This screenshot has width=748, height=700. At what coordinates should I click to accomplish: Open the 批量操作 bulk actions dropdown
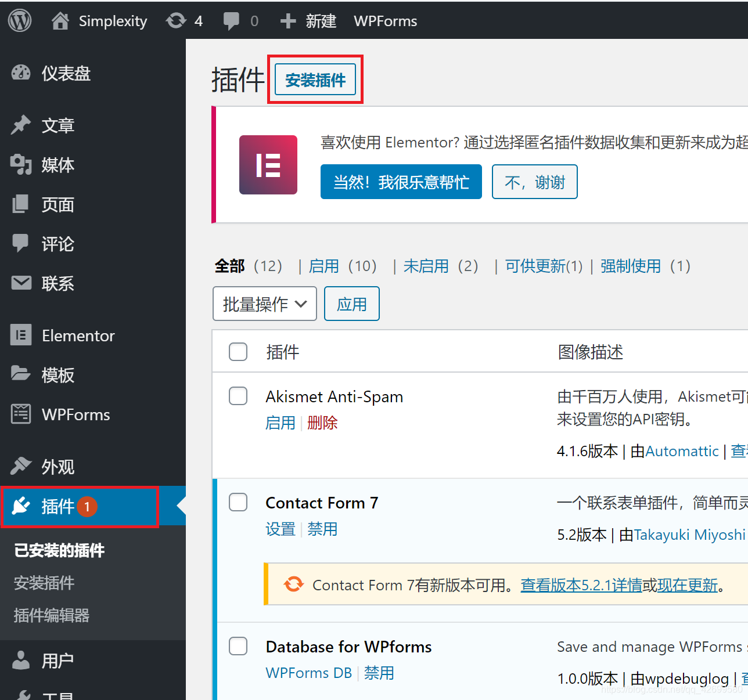265,304
